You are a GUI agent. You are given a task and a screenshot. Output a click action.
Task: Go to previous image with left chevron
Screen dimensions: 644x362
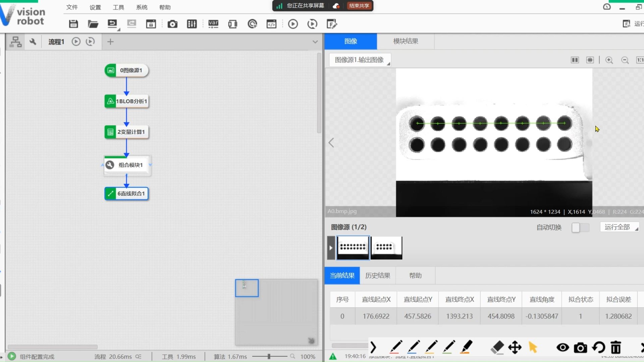[x=331, y=143]
